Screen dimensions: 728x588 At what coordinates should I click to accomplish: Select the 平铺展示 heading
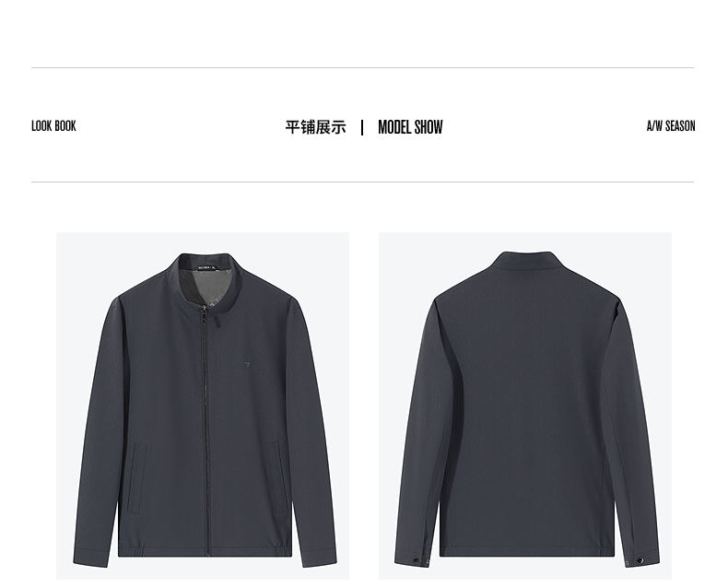tap(316, 127)
